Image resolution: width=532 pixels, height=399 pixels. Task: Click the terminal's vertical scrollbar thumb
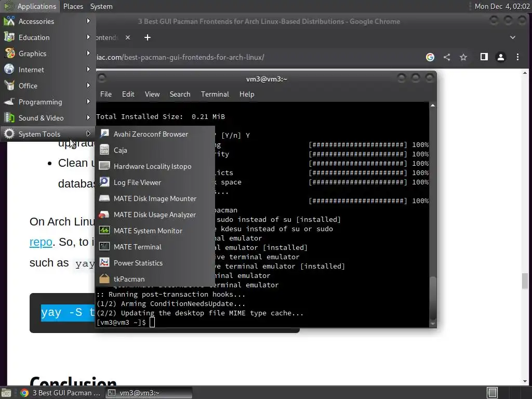[433, 298]
